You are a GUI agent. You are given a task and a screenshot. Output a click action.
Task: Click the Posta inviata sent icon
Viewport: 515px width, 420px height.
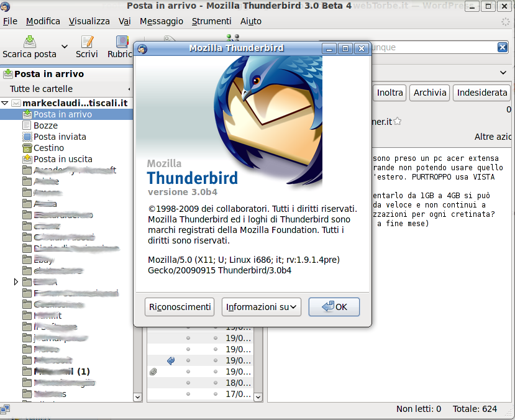(x=27, y=137)
